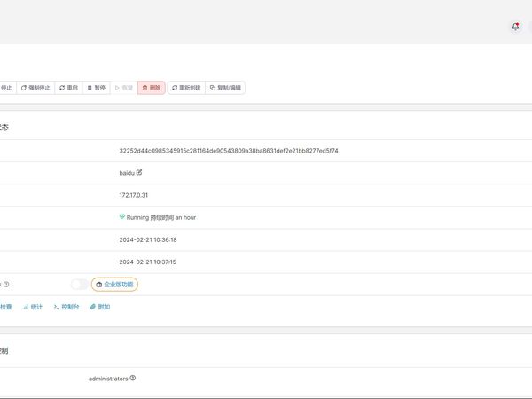Screen dimensions: 532x399
Task: Open the 检查 (Inspect) link
Action: click(6, 307)
